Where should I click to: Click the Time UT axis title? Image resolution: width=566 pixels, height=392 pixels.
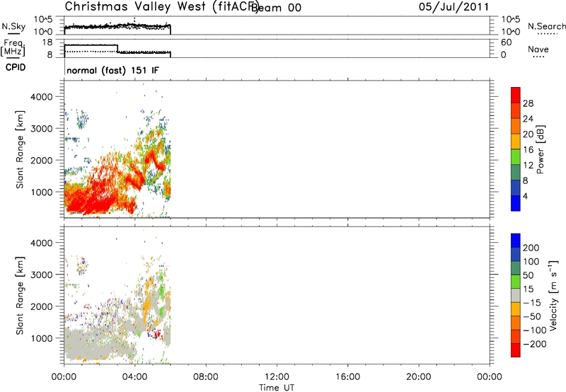(277, 387)
